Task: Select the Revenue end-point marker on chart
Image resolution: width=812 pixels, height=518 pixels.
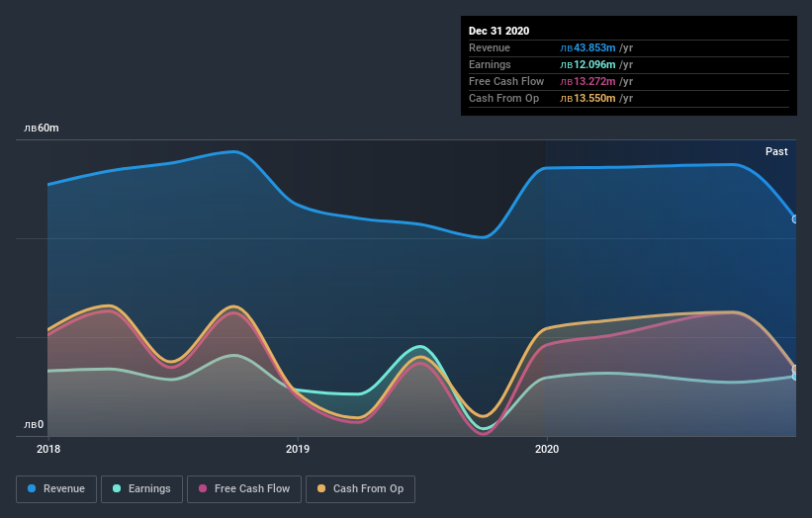Action: click(795, 219)
